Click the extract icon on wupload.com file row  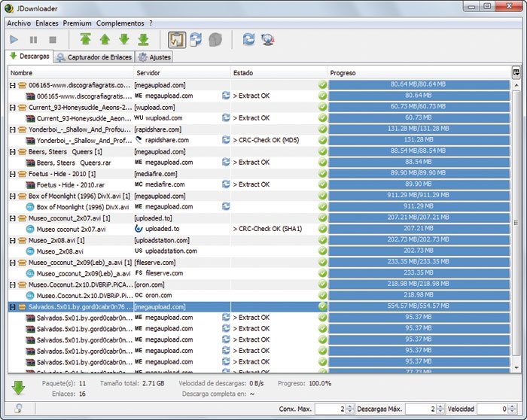coord(226,117)
